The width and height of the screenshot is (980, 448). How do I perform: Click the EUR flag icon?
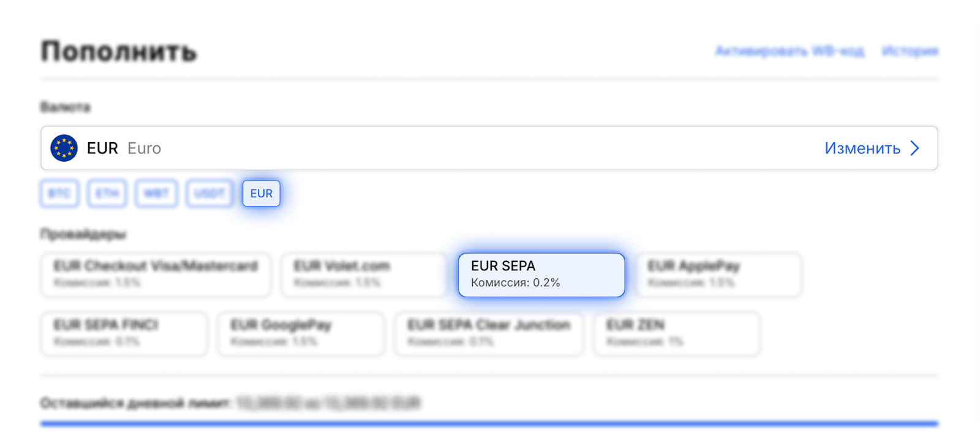pos(64,148)
